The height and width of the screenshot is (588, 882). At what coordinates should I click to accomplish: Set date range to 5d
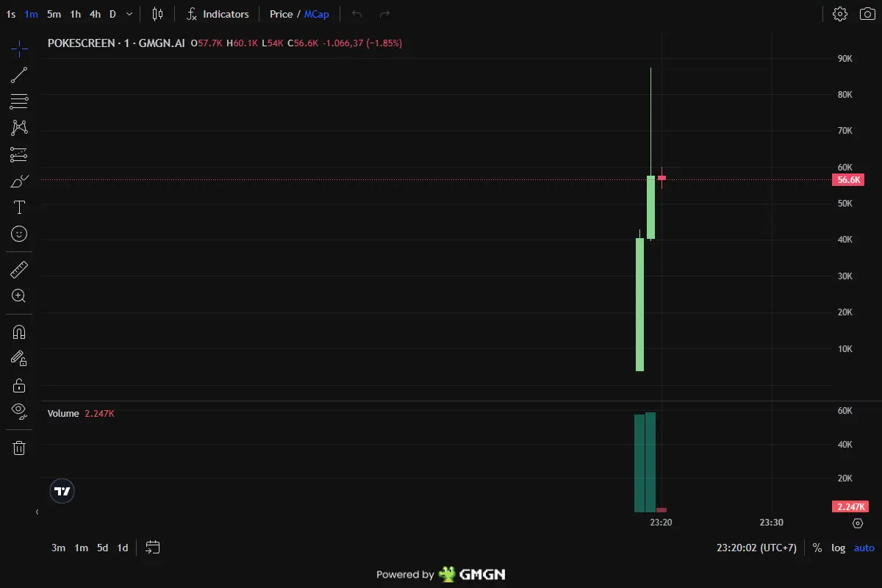coord(103,548)
